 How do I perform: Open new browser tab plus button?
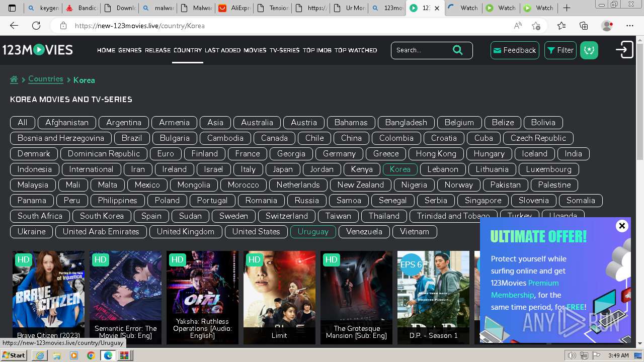point(567,8)
